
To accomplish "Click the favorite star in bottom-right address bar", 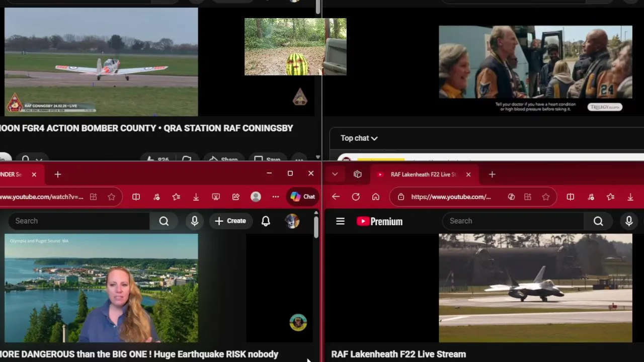I will pos(546,197).
